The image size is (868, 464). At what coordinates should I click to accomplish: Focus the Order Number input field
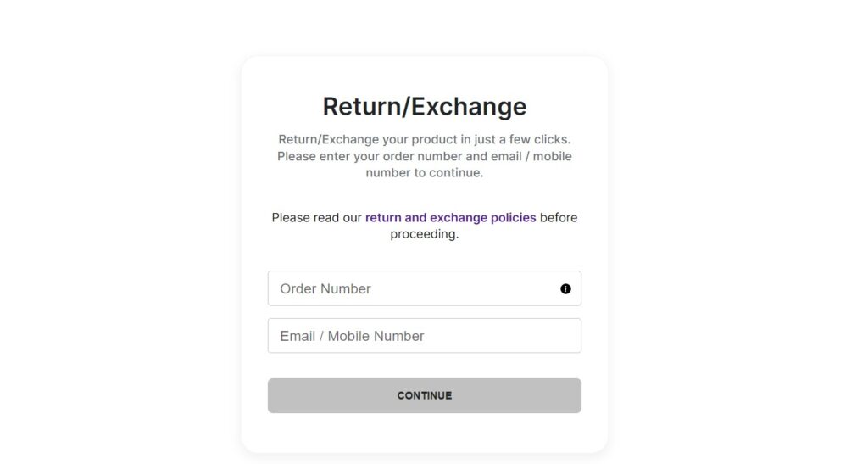click(x=424, y=288)
